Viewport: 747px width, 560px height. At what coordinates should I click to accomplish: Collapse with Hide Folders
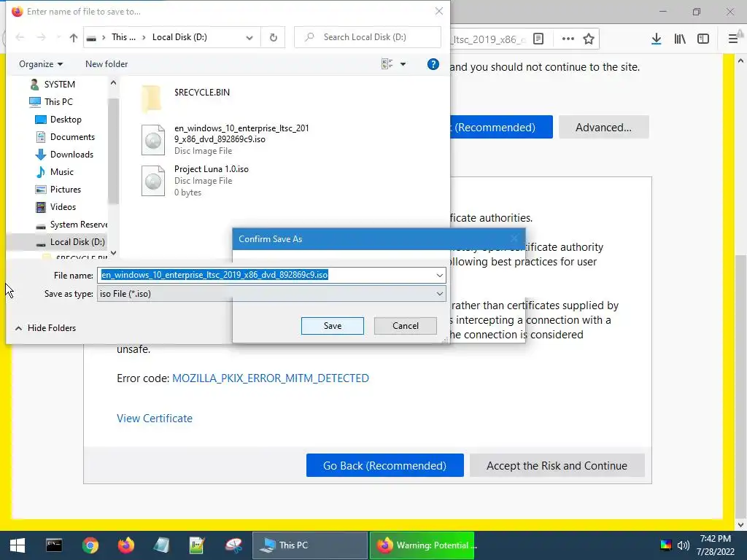[46, 327]
